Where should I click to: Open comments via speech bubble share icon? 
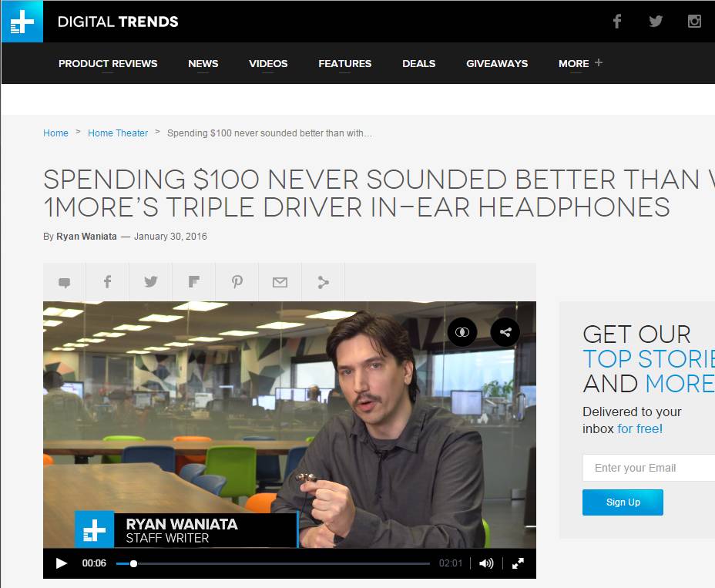click(64, 282)
